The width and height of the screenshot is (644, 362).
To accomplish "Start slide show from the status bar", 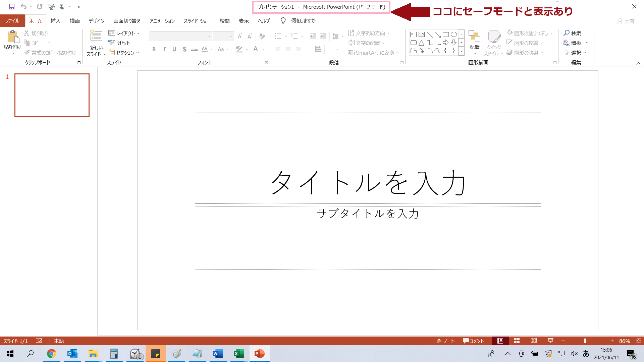I will pos(550,341).
